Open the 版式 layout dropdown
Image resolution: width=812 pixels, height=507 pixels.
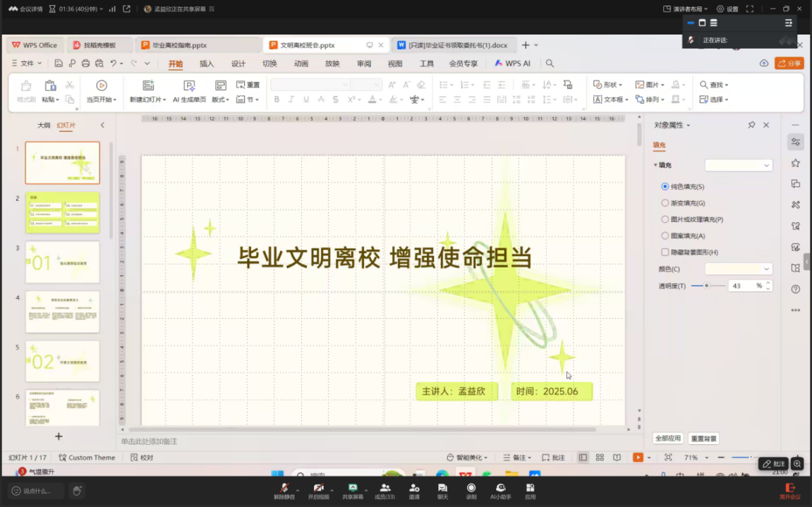[221, 99]
